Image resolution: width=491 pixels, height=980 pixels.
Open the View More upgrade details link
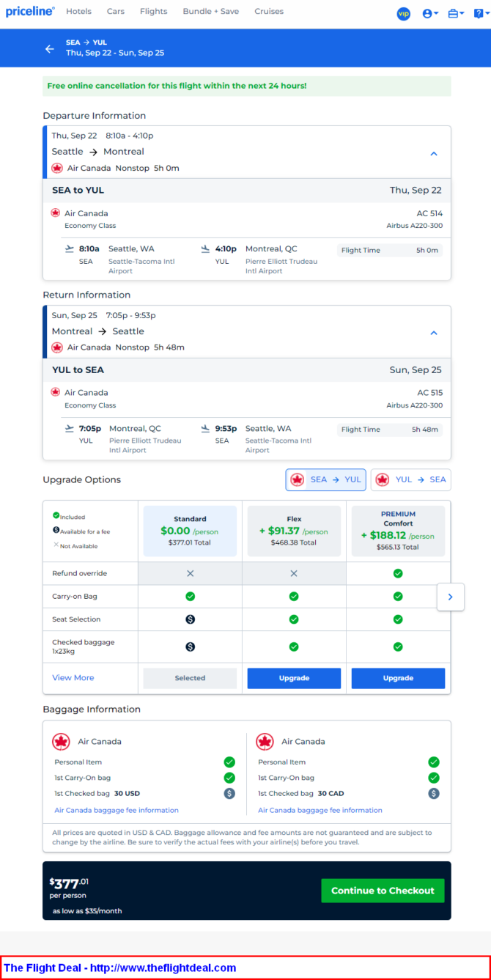[x=73, y=678]
